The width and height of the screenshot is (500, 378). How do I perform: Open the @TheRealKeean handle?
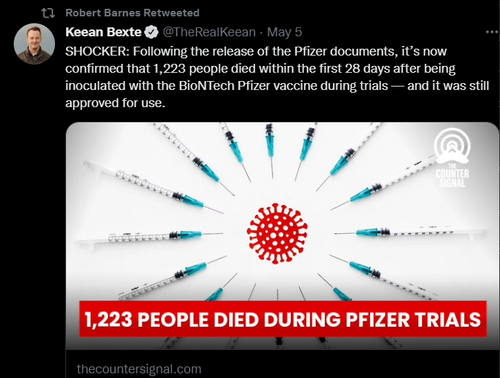click(x=209, y=32)
